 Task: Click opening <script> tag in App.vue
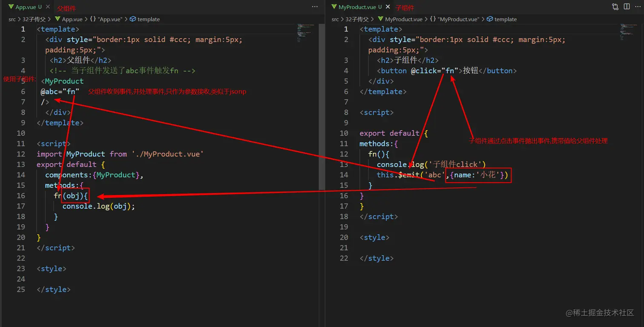coord(54,143)
